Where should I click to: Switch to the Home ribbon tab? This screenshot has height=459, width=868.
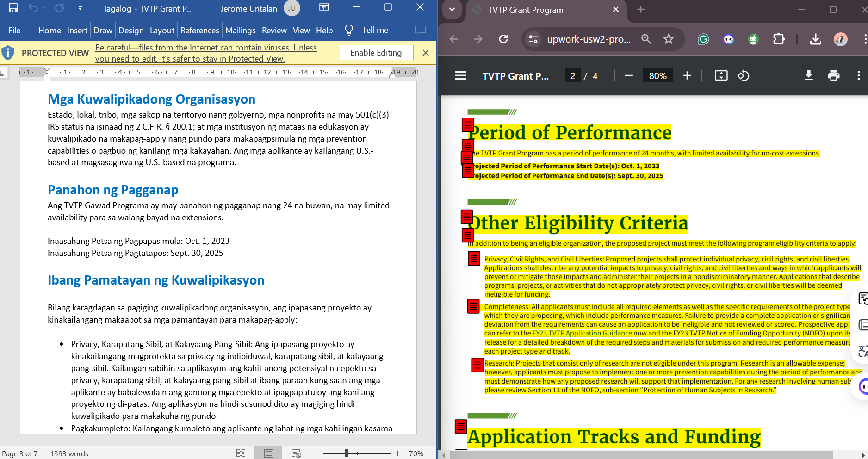point(50,30)
